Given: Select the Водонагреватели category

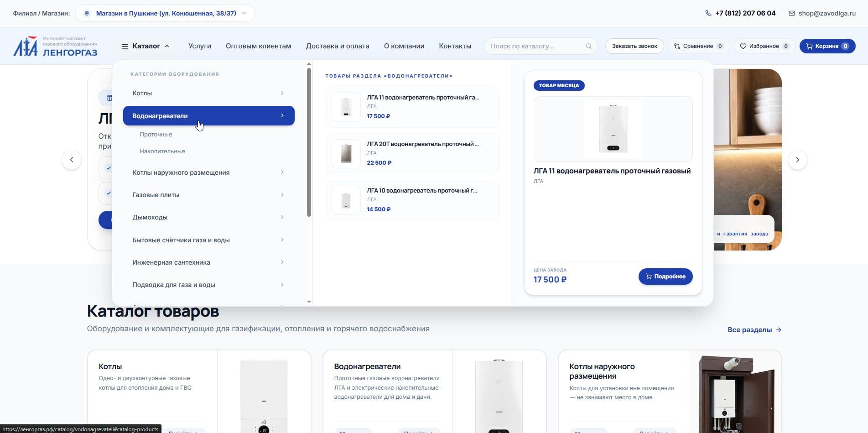Looking at the screenshot, I should click(x=208, y=116).
